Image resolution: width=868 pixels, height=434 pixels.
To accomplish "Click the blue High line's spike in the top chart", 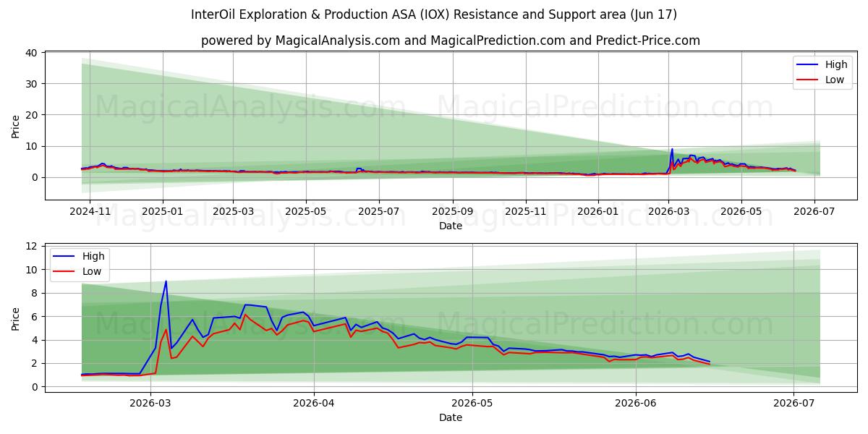I will click(x=672, y=150).
